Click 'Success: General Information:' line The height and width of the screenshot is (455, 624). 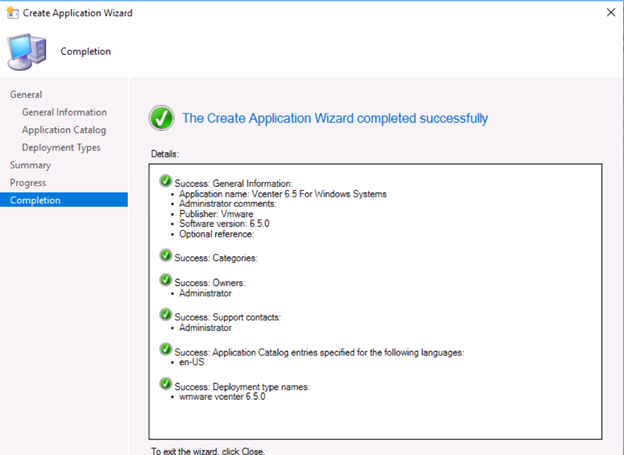pyautogui.click(x=233, y=184)
